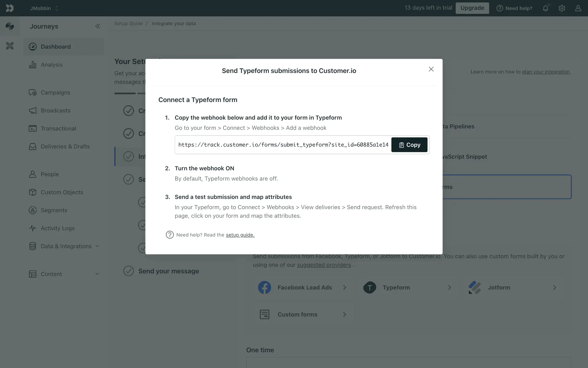
Task: Click Setup Guide breadcrumb
Action: click(x=128, y=24)
